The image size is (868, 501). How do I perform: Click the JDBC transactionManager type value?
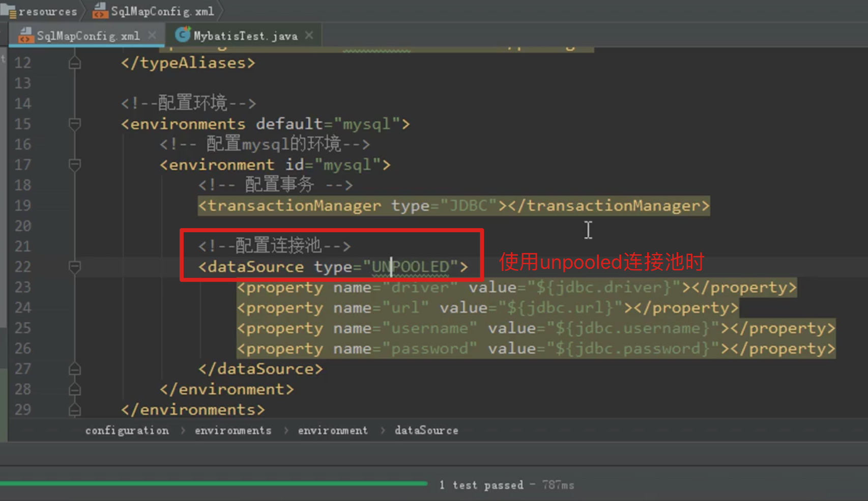tap(468, 206)
